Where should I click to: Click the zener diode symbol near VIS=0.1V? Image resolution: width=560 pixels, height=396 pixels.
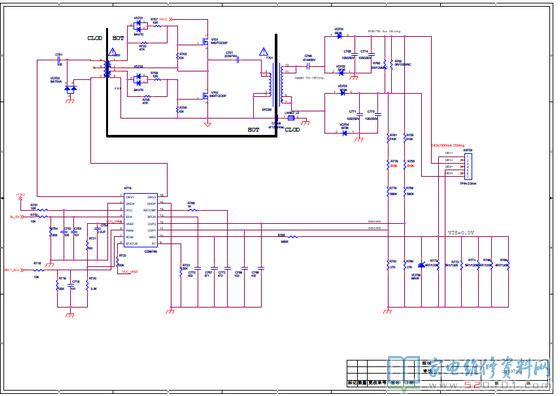click(x=421, y=265)
